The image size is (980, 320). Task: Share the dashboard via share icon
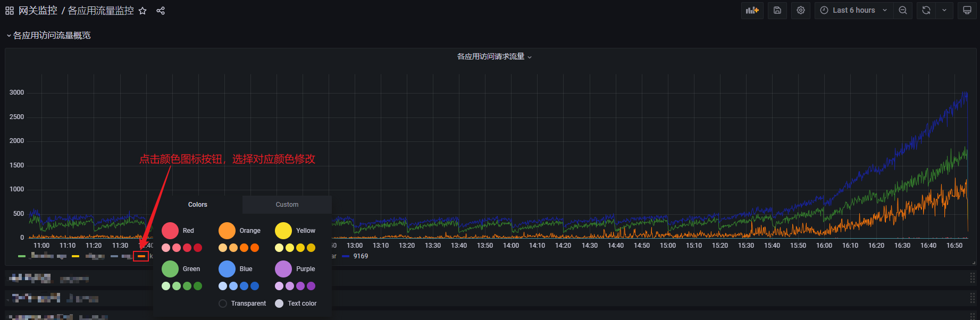(161, 11)
